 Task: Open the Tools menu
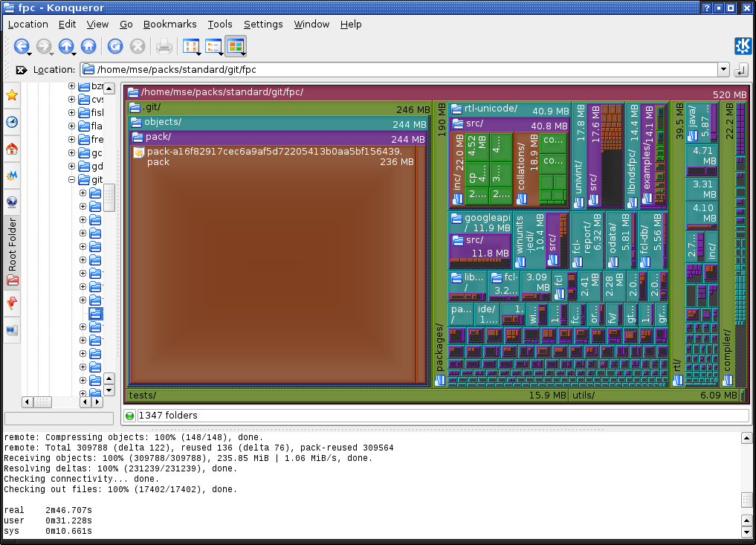[x=220, y=24]
